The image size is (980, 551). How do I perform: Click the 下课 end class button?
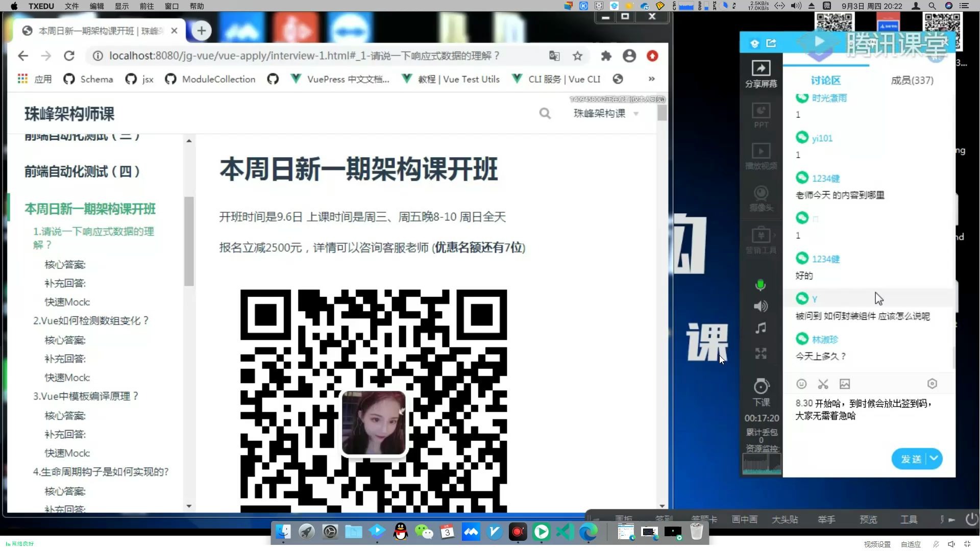click(761, 392)
